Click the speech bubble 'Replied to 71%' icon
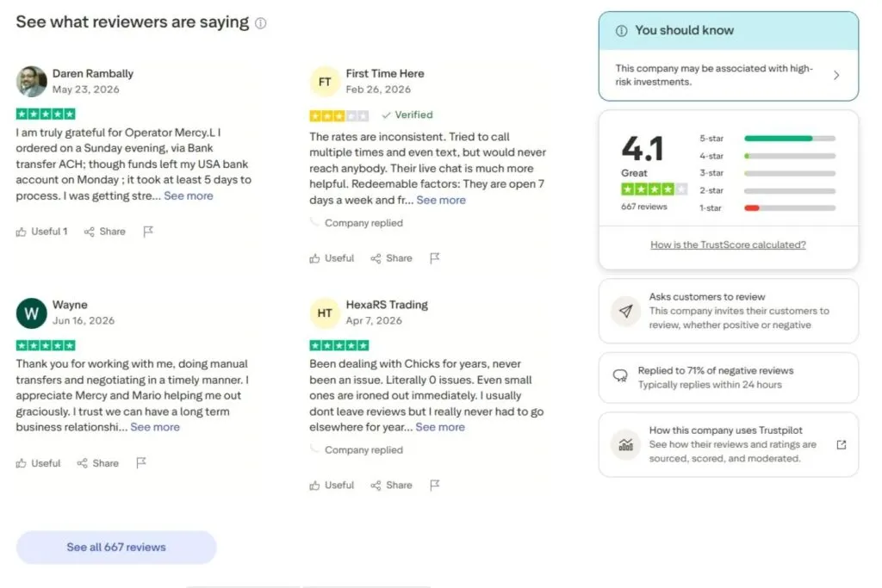This screenshot has height=588, width=882. (620, 376)
